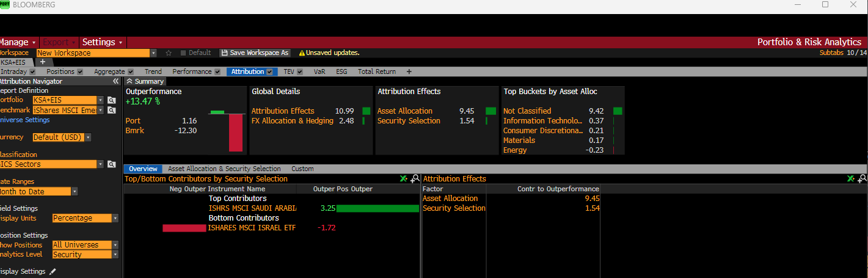The width and height of the screenshot is (868, 278).
Task: Switch to the Positions subtab
Action: 60,71
